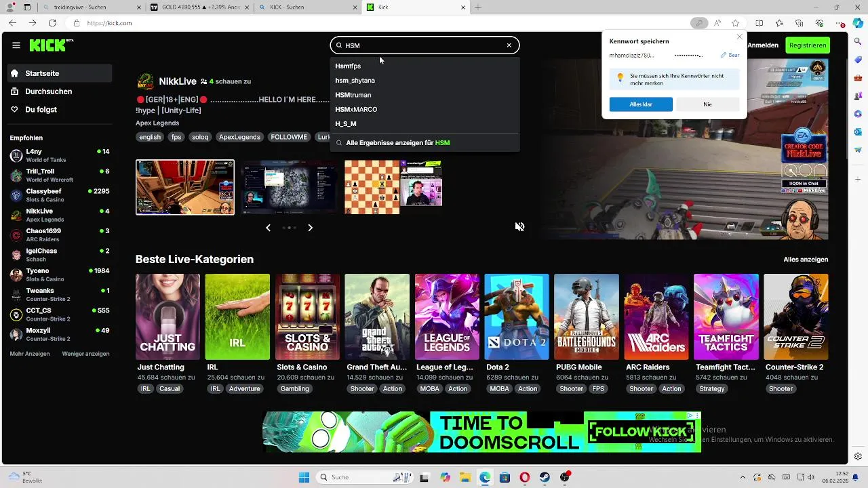Reload the page with refresh button

[x=52, y=23]
